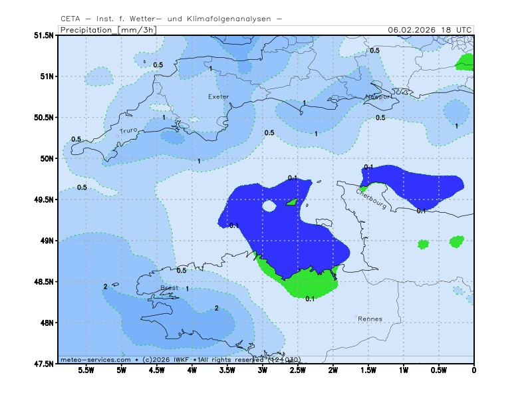This screenshot has height=399, width=532.
Task: Click the 49N latitude axis label
Action: pyautogui.click(x=45, y=241)
